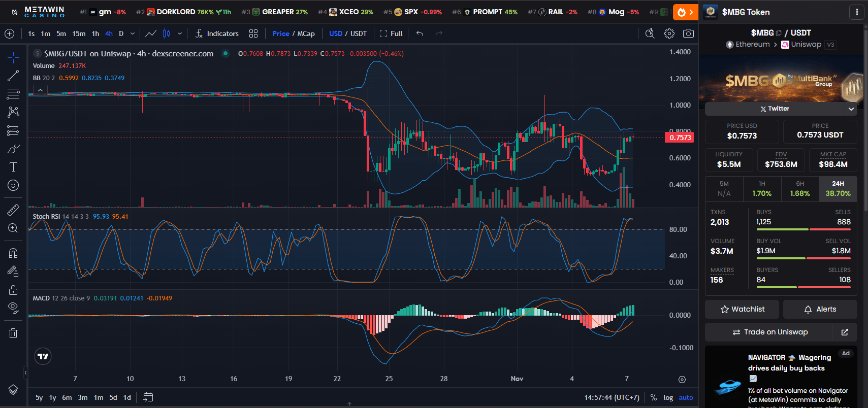Image resolution: width=868 pixels, height=408 pixels.
Task: Select the trend line drawing tool
Action: (x=13, y=76)
